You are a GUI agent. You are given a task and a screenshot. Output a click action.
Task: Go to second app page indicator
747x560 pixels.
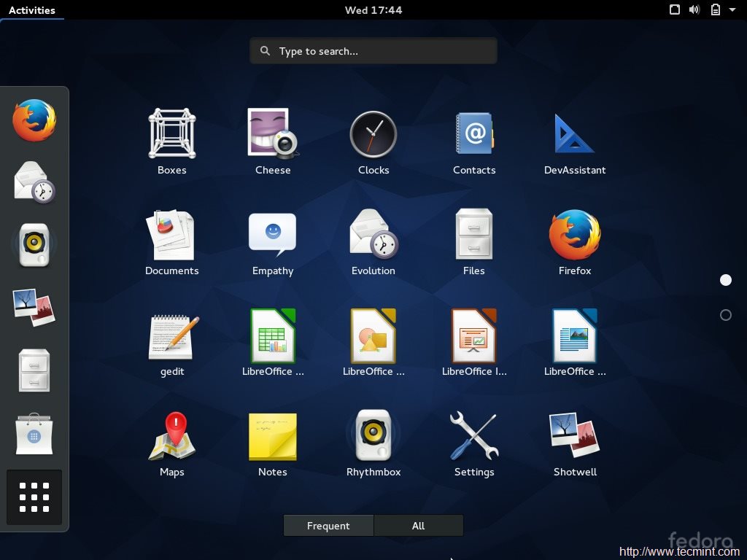pos(726,315)
